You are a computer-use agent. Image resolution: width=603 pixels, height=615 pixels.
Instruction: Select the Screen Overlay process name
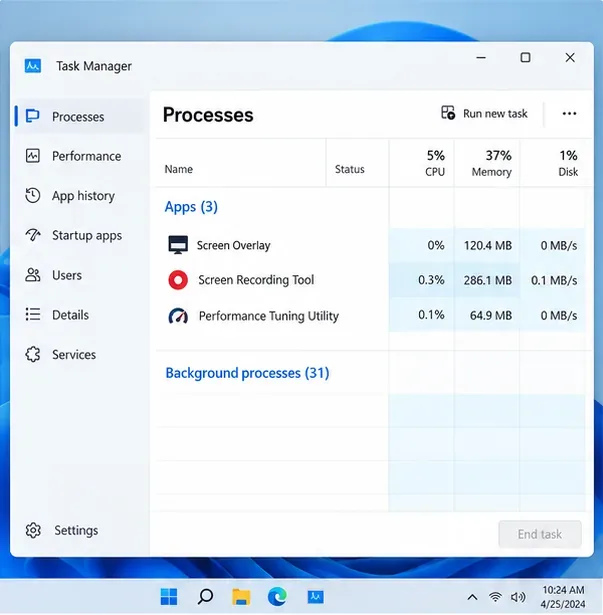[233, 246]
